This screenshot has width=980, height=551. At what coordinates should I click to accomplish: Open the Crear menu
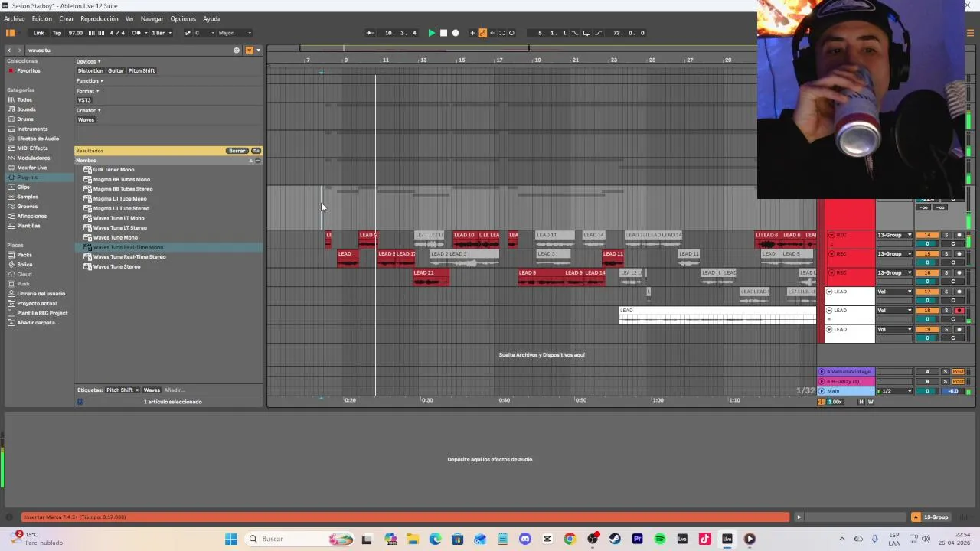click(67, 18)
